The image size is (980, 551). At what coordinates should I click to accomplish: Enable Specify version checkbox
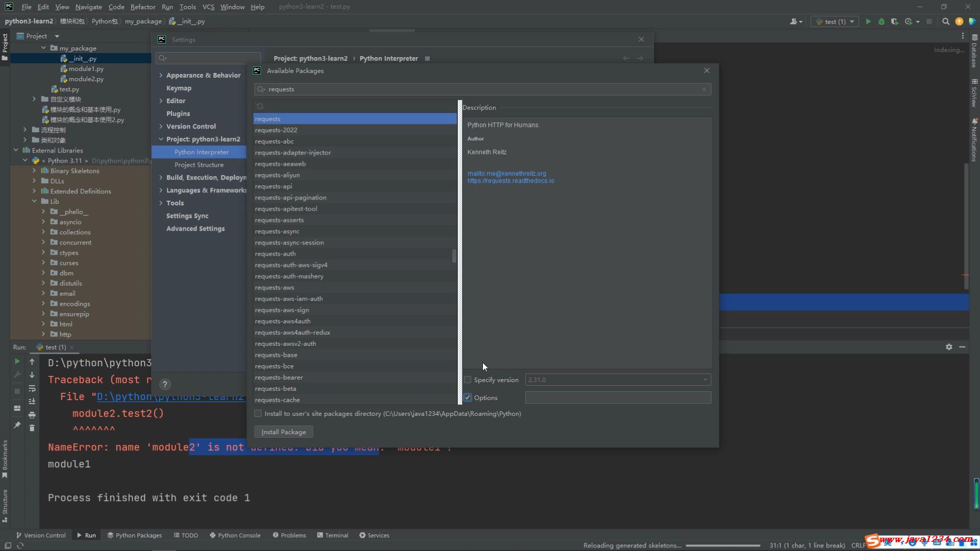[468, 380]
